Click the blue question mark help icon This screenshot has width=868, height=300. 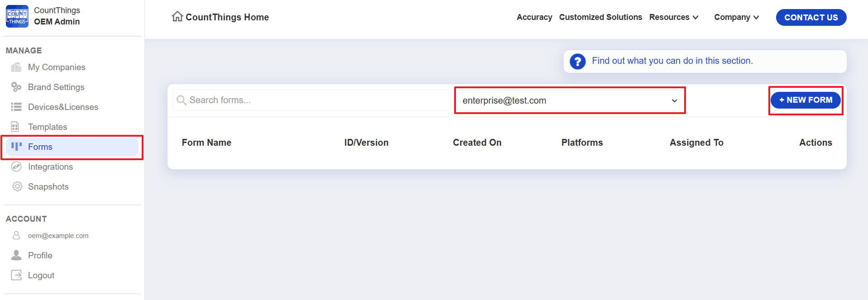577,61
